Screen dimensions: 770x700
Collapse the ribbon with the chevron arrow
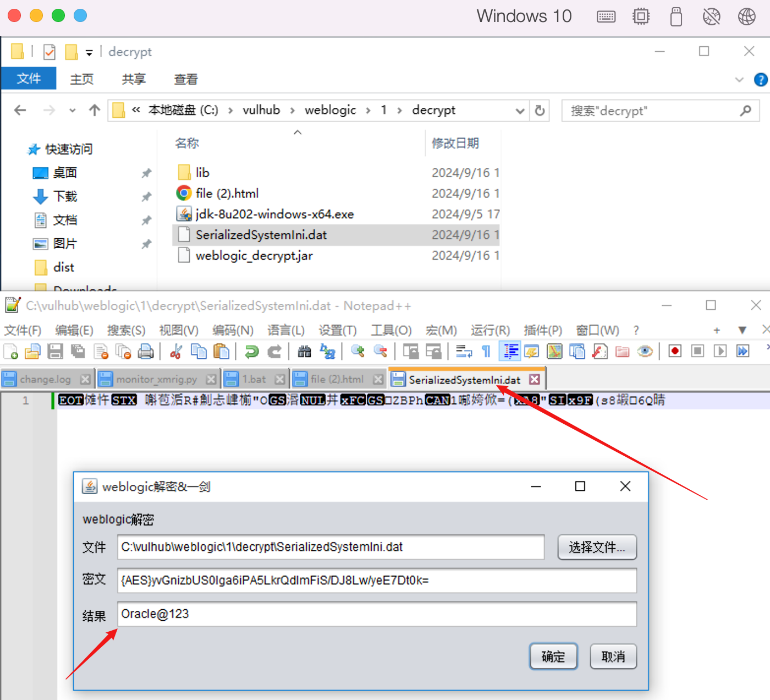(x=739, y=79)
